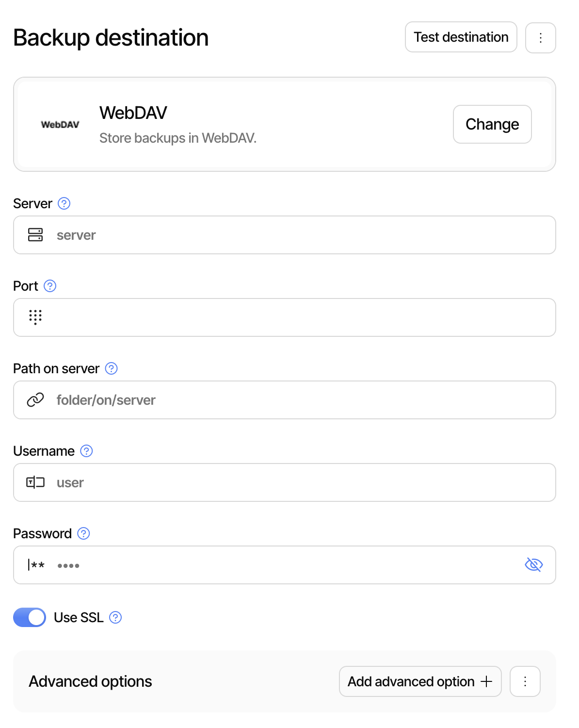Disable the Use SSL toggle

point(29,617)
